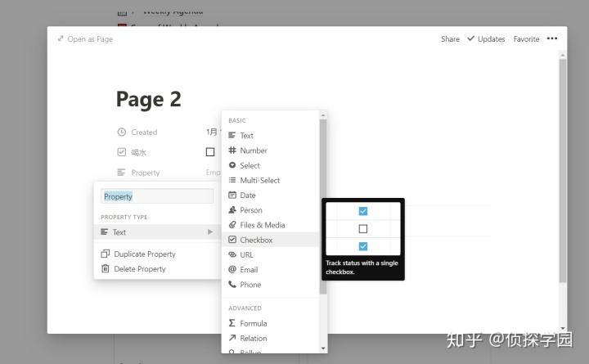Choose Phone property type

(271, 285)
